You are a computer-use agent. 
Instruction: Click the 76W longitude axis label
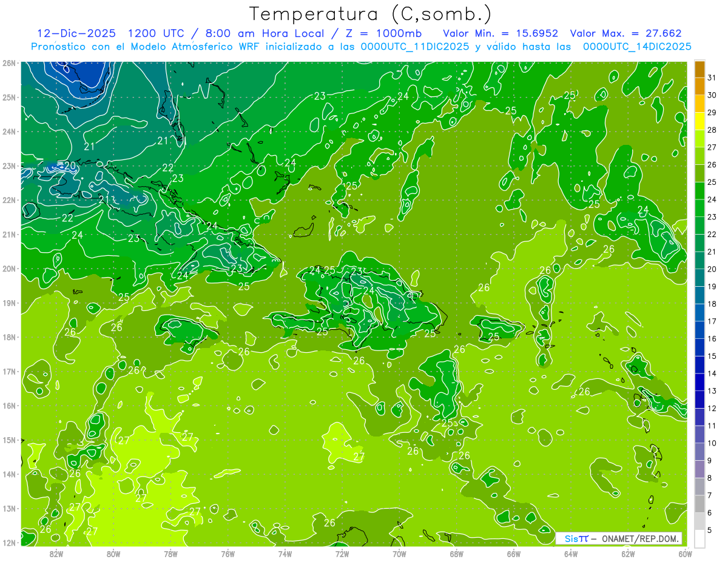[x=228, y=554]
